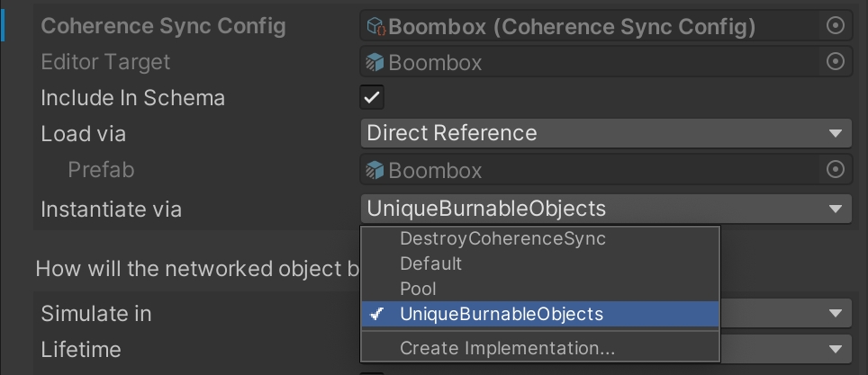Toggle the Include In Schema checkbox
Image resolution: width=868 pixels, height=375 pixels.
pyautogui.click(x=372, y=97)
